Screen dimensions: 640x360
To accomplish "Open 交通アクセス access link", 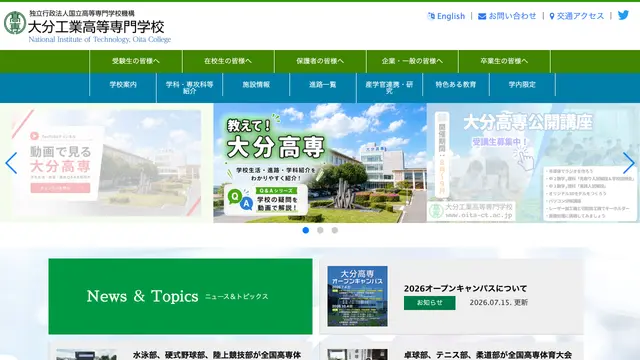I will pyautogui.click(x=577, y=16).
